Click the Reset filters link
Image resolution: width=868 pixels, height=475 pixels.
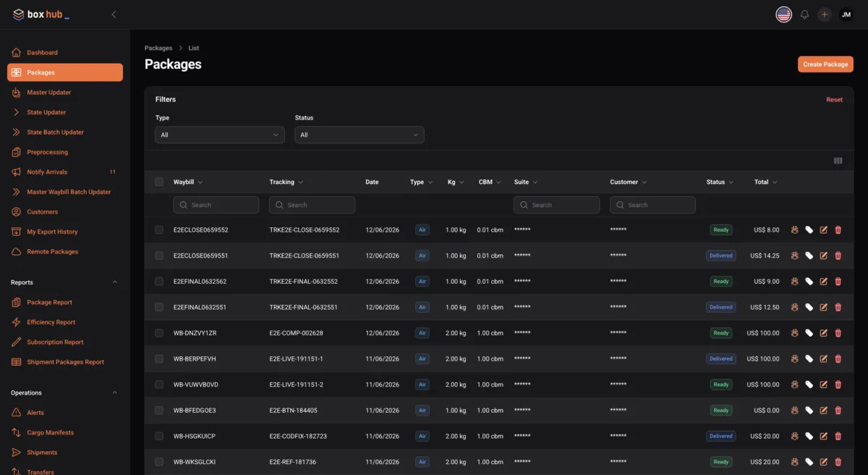click(834, 100)
